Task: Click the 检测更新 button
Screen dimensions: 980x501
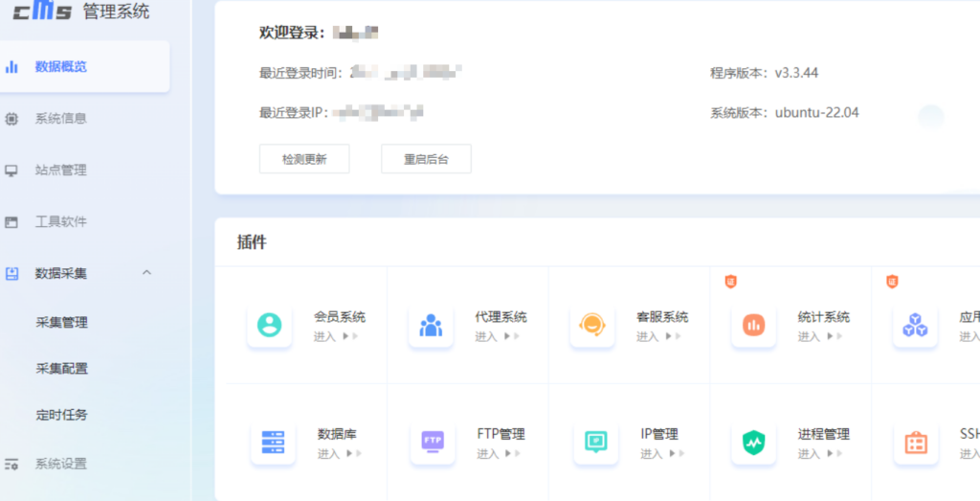Action: click(x=304, y=159)
